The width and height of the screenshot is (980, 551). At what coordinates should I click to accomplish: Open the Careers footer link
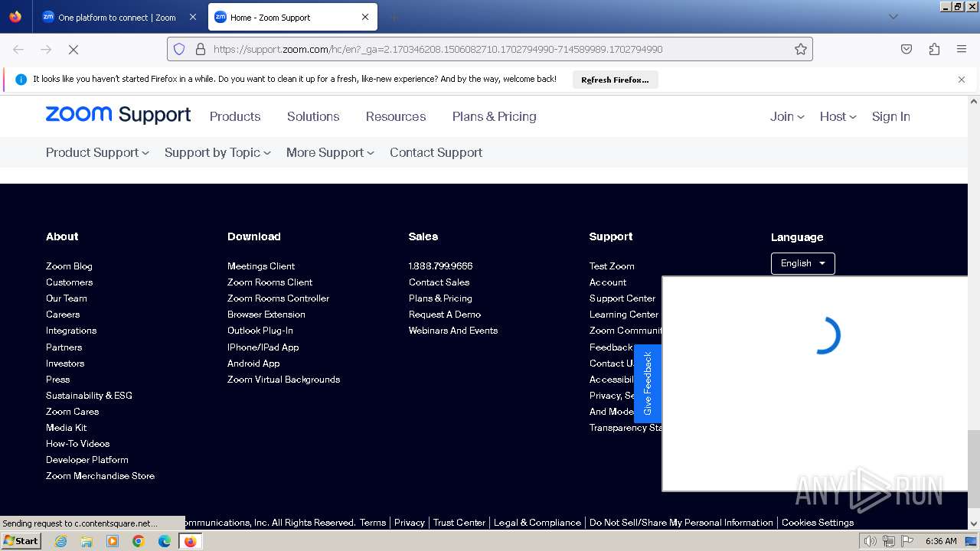coord(63,315)
